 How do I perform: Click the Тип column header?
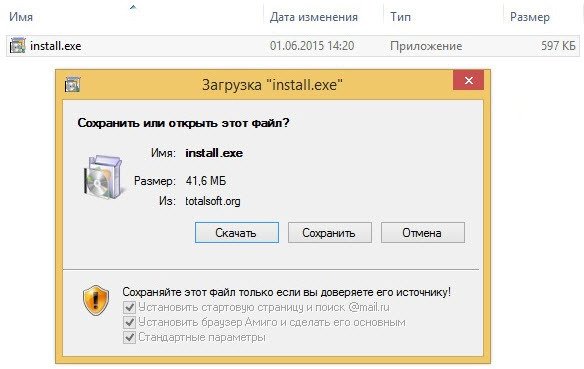tap(400, 17)
